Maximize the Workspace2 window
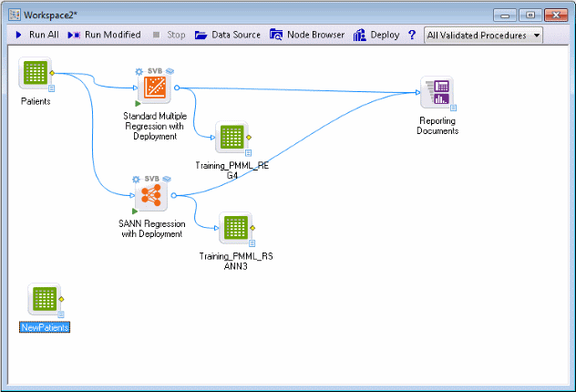 (x=530, y=15)
